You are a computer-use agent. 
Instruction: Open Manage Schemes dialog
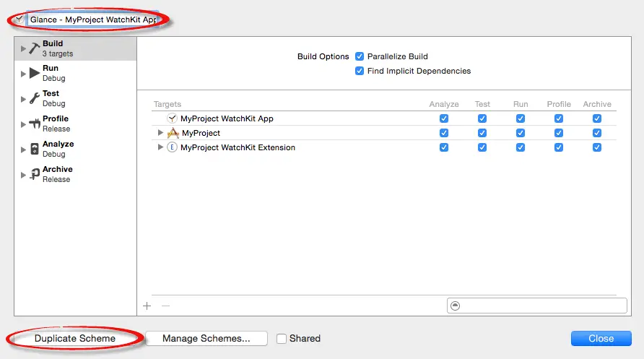coord(206,338)
